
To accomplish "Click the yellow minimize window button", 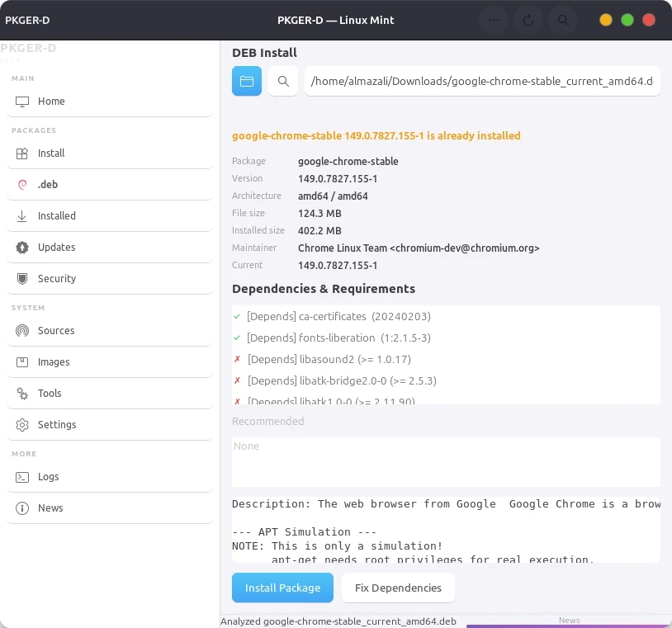I will click(x=606, y=20).
